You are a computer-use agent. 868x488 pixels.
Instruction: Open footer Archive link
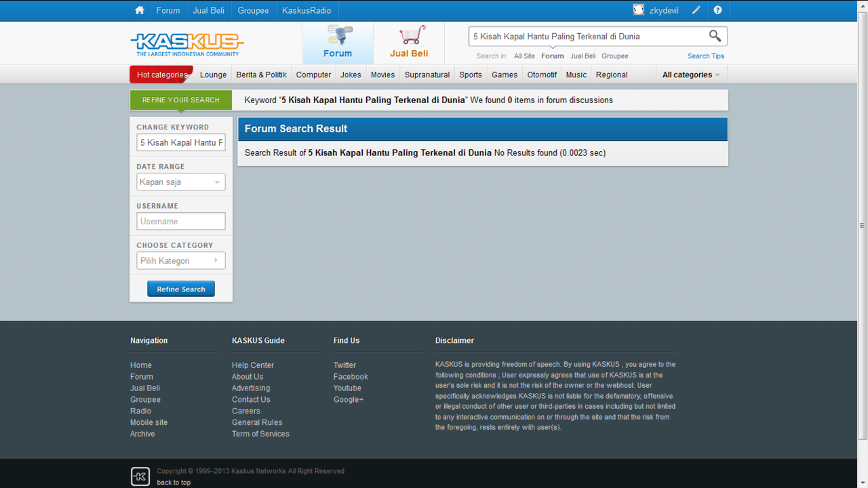click(x=142, y=434)
